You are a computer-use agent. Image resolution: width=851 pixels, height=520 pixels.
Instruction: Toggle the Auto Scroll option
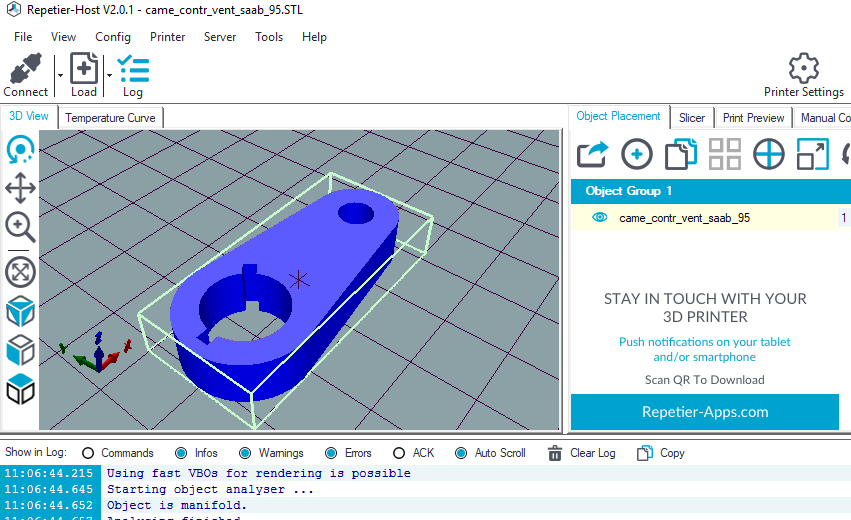coord(461,453)
